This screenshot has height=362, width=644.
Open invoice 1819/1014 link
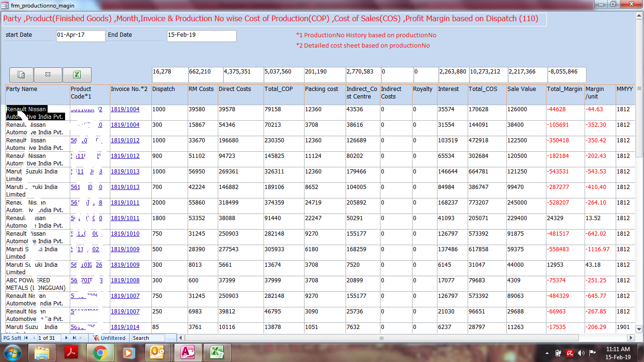[125, 327]
